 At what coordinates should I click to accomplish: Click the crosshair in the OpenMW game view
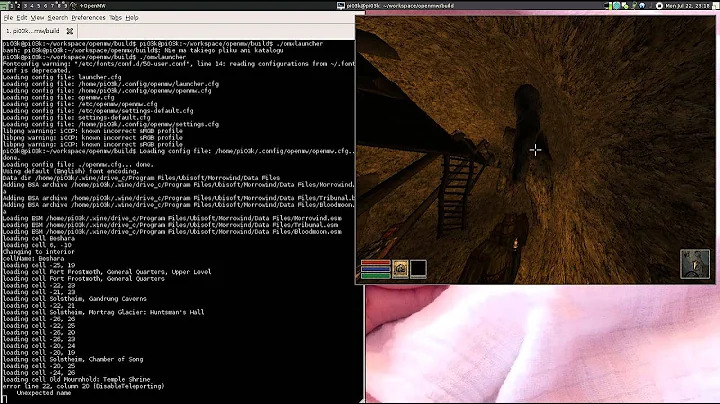point(535,150)
